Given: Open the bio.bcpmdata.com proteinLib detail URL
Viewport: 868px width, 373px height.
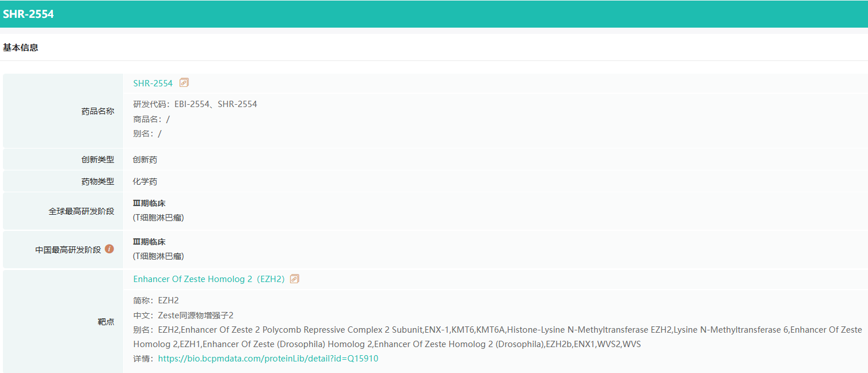Looking at the screenshot, I should (268, 358).
